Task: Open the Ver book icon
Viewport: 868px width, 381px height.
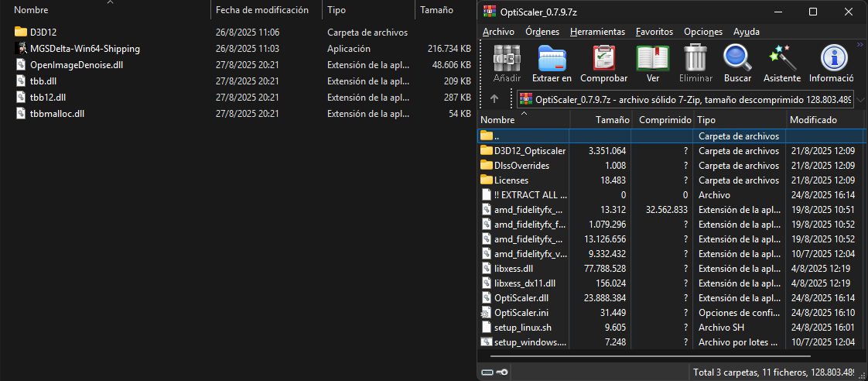Action: coord(653,57)
